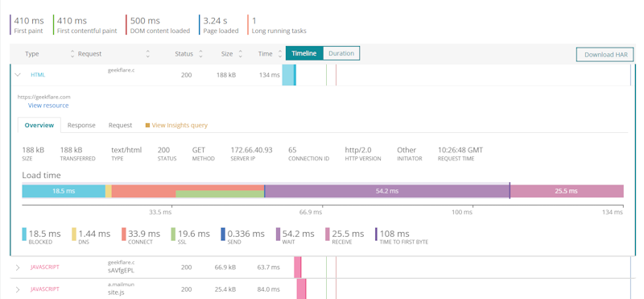The image size is (644, 299).
Task: Click the pink Receive 25.5 ms bar segment
Action: coord(567,191)
